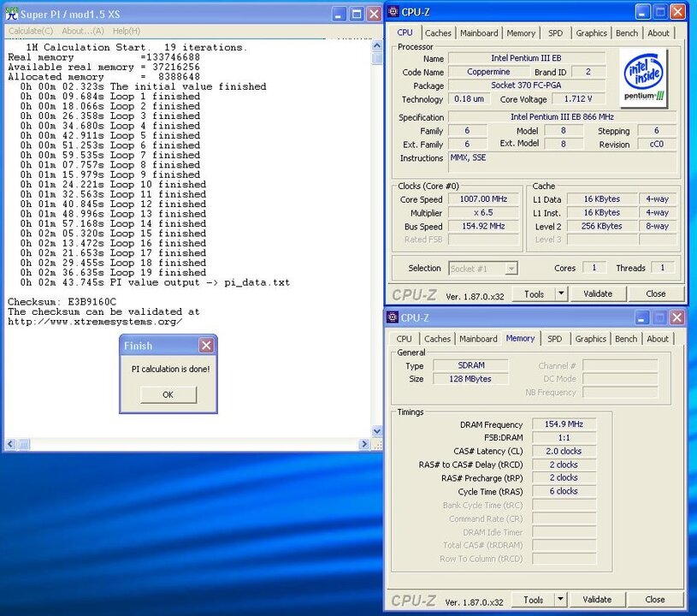This screenshot has height=616, width=697.
Task: Confirm the PI calculation dialog with OK
Action: click(168, 394)
